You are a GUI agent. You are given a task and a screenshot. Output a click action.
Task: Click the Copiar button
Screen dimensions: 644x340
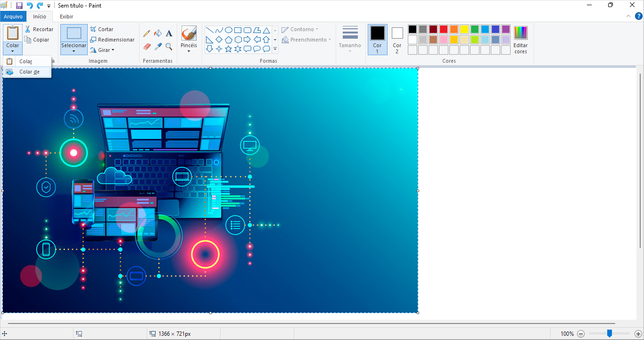point(37,40)
